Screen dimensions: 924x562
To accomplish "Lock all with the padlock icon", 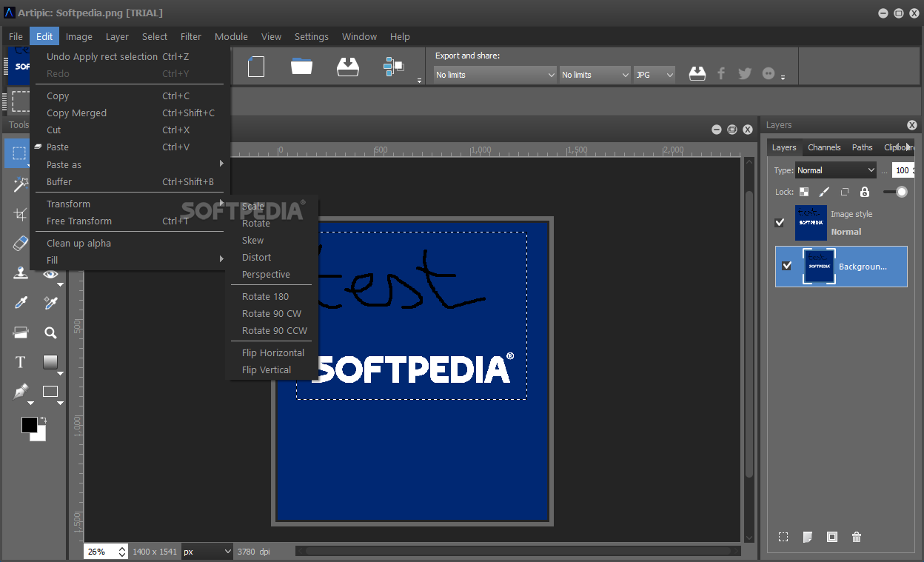I will coord(864,192).
